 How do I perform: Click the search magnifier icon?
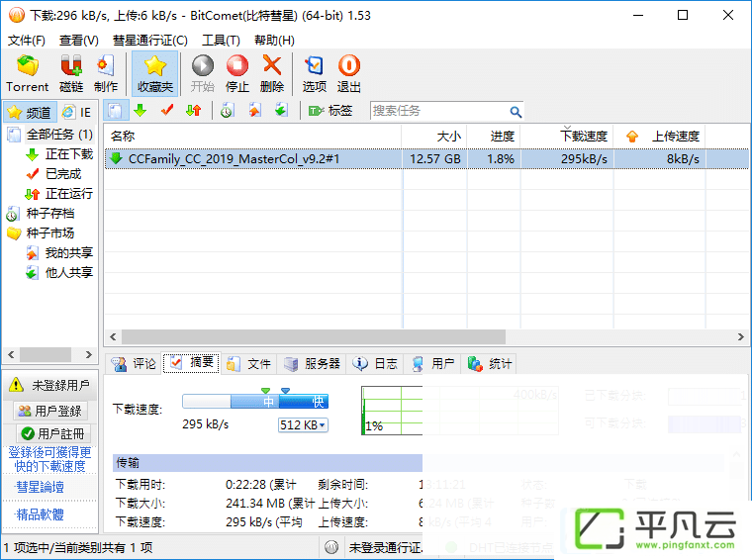point(516,112)
